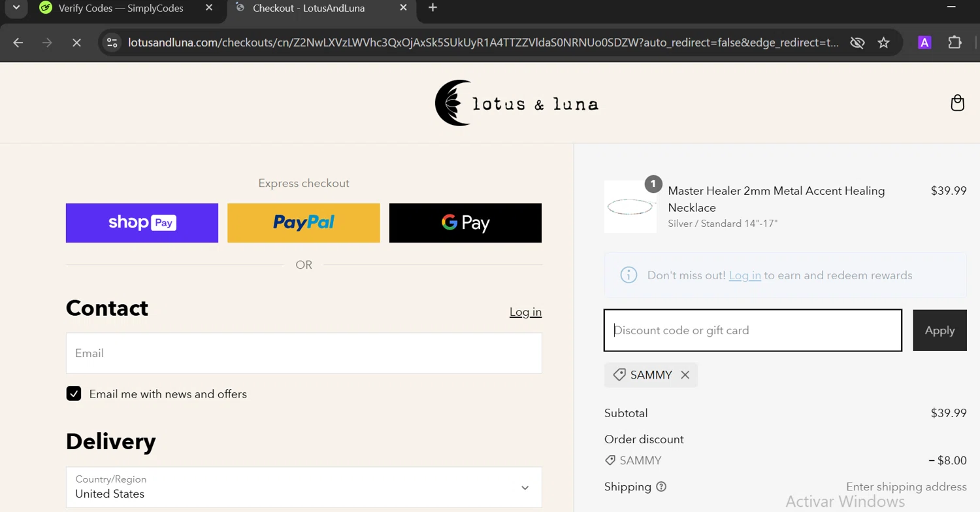
Task: Pay with PayPal
Action: [304, 223]
